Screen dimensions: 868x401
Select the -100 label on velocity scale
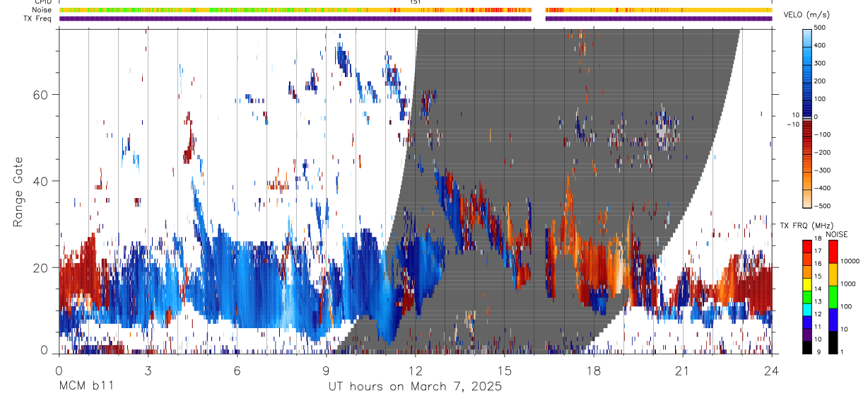tap(821, 134)
